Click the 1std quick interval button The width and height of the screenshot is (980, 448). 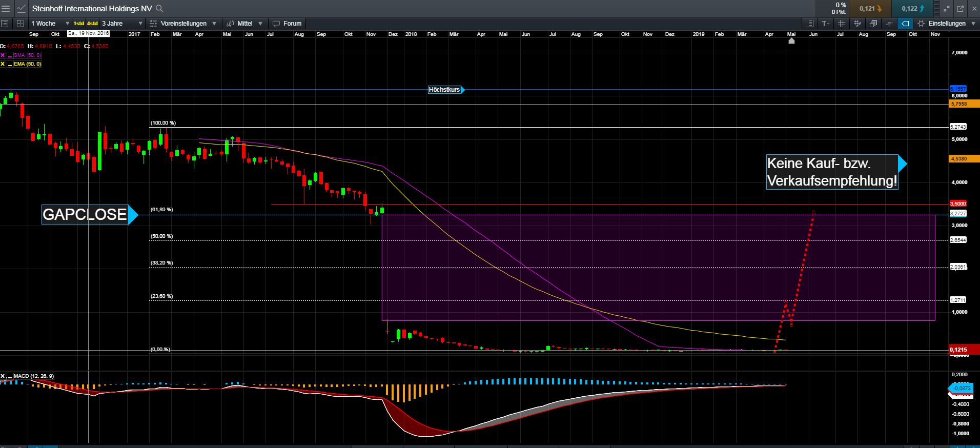pyautogui.click(x=78, y=24)
